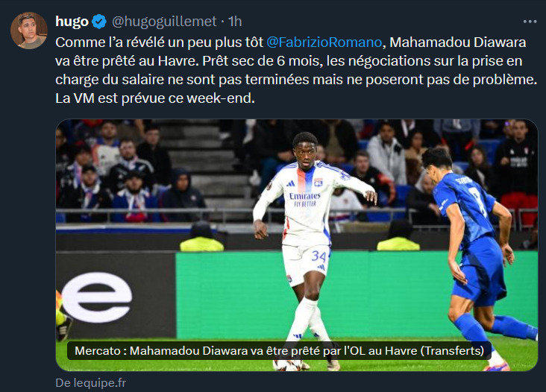Click the Mercato headline caption on card
This screenshot has width=546, height=392.
click(x=279, y=350)
